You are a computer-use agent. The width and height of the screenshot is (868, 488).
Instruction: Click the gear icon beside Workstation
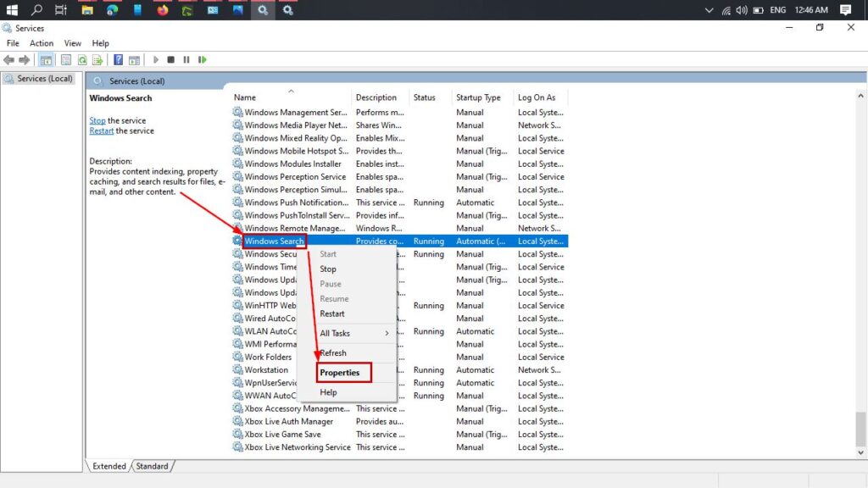click(x=237, y=369)
